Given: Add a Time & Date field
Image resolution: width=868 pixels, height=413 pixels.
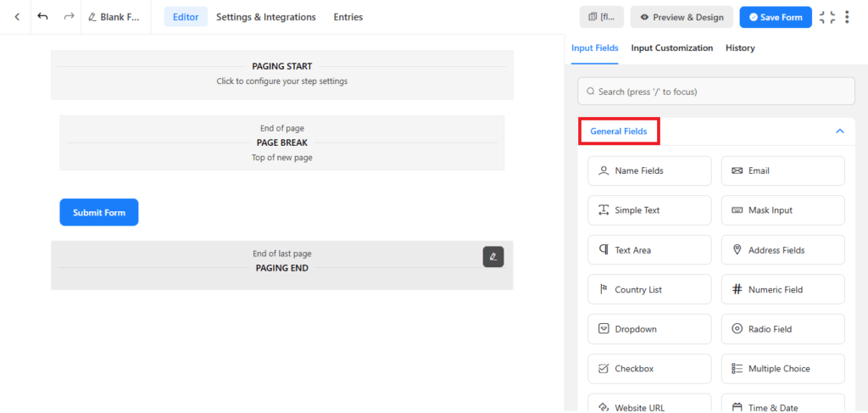Looking at the screenshot, I should coord(782,404).
